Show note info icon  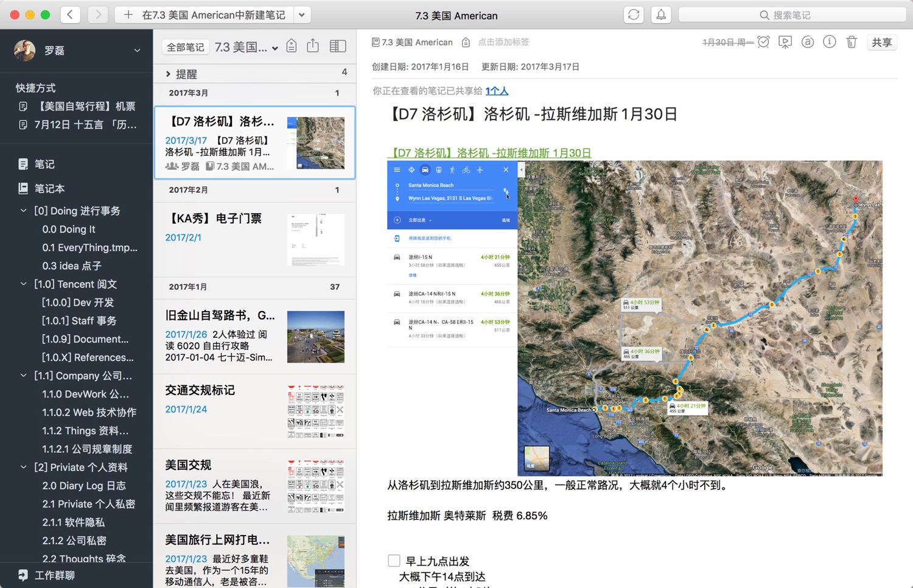(x=829, y=42)
